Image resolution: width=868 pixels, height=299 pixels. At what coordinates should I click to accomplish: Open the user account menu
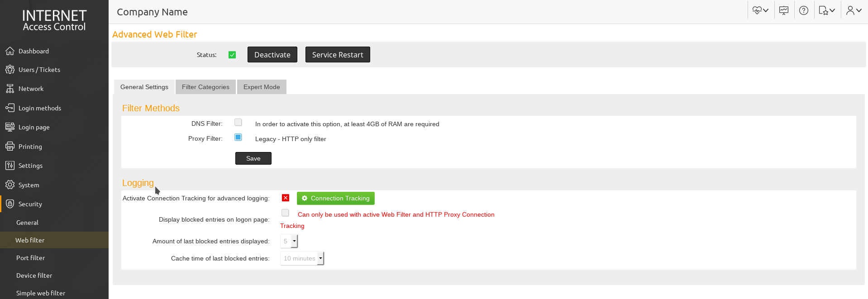(854, 10)
